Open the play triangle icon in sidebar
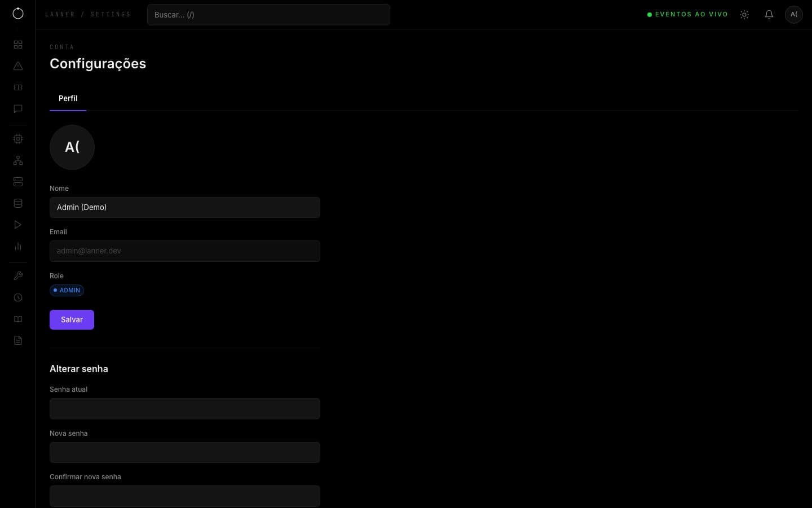The image size is (812, 508). point(18,225)
